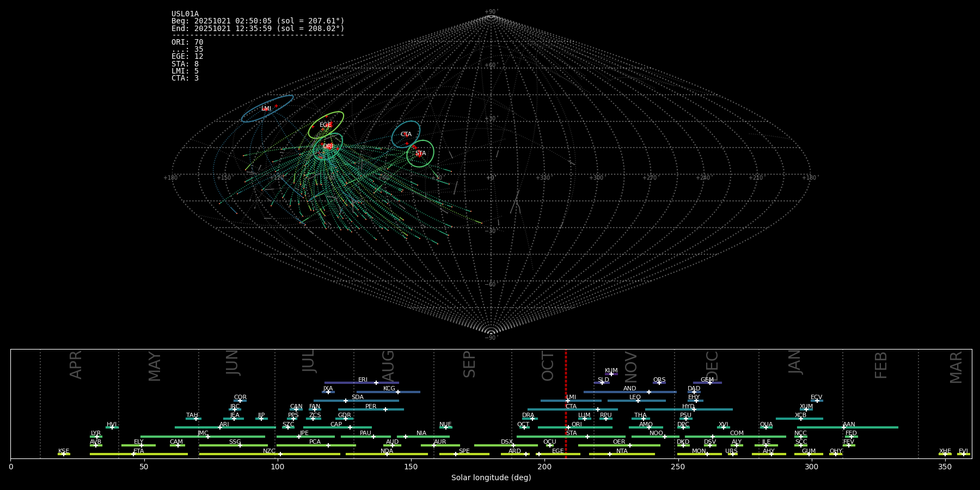This screenshot has height=490, width=980.
Task: Select the End: 20251021 12:35:59 line
Action: click(258, 28)
